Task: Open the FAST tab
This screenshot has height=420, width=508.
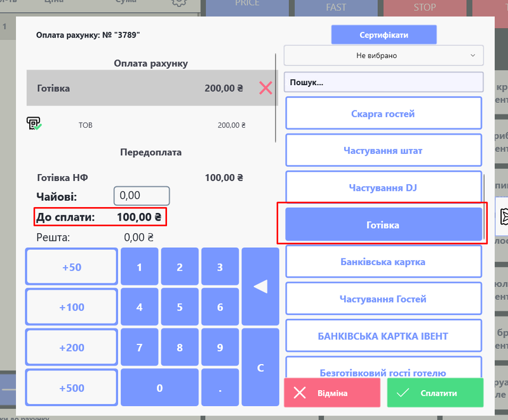Action: pyautogui.click(x=336, y=8)
